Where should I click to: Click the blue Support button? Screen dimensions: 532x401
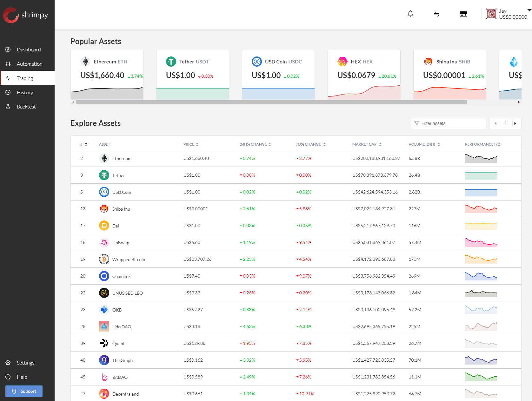pyautogui.click(x=24, y=391)
